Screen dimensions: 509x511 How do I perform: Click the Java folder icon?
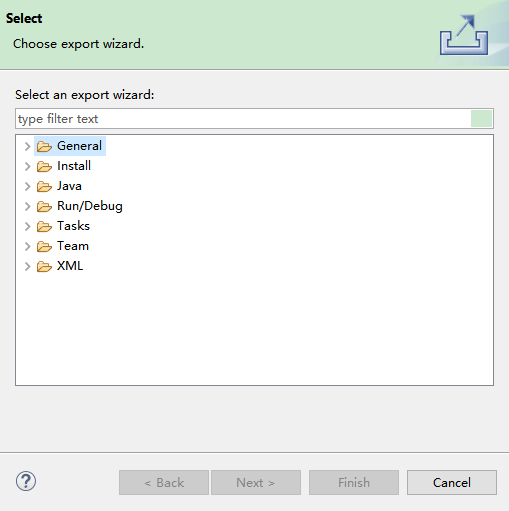[44, 186]
